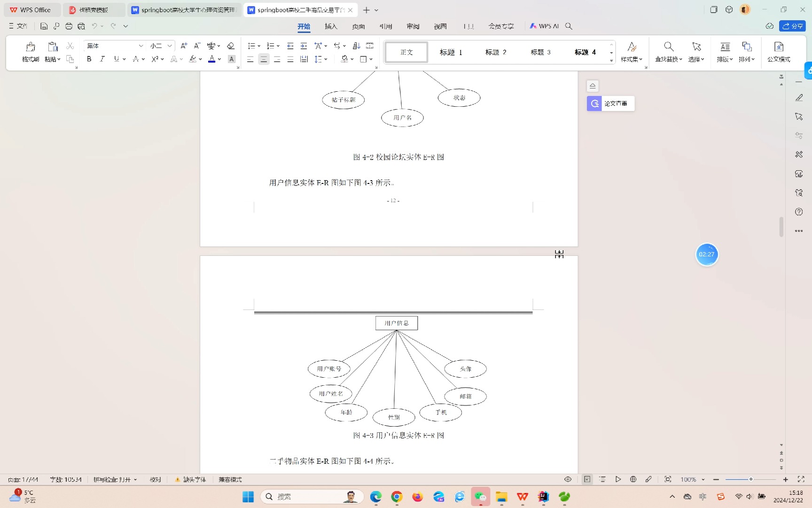Click the zoom slider handle in status bar
The height and width of the screenshot is (508, 812).
click(x=751, y=479)
